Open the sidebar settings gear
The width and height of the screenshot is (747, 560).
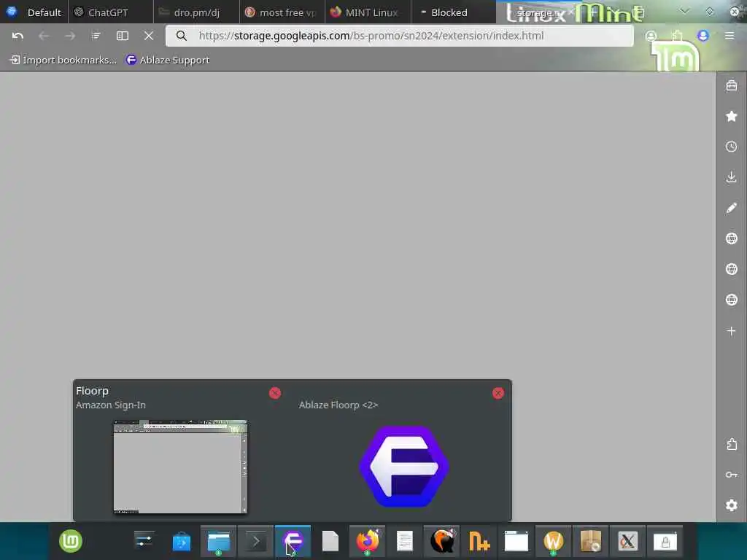(731, 505)
